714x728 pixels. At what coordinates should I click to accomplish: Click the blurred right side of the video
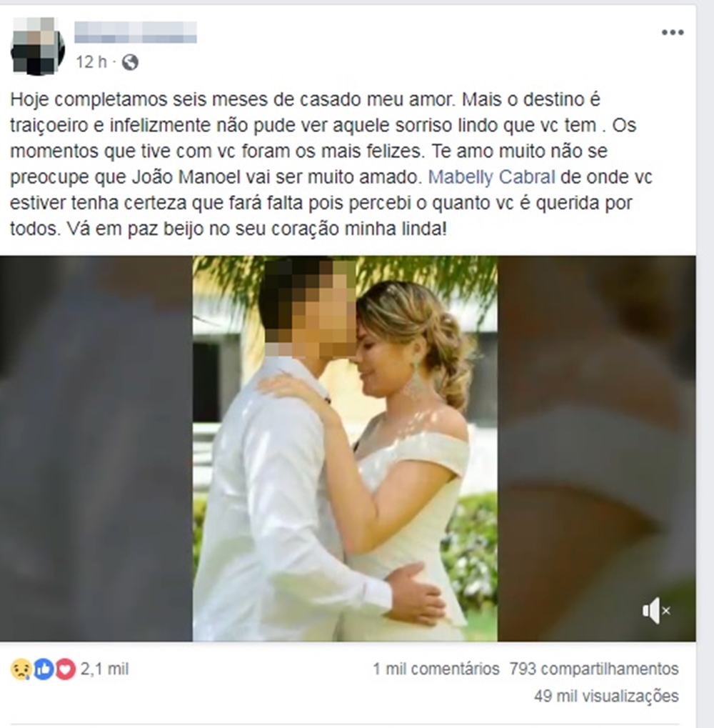point(597,449)
